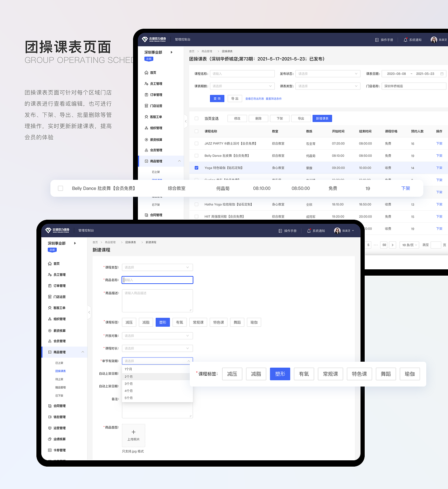Open the 查看已导出列表 link
Screen dimensions: 448x489
pos(254,99)
